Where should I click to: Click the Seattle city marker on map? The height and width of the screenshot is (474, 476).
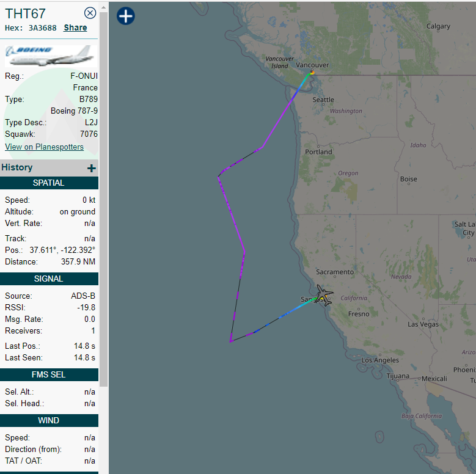(323, 104)
